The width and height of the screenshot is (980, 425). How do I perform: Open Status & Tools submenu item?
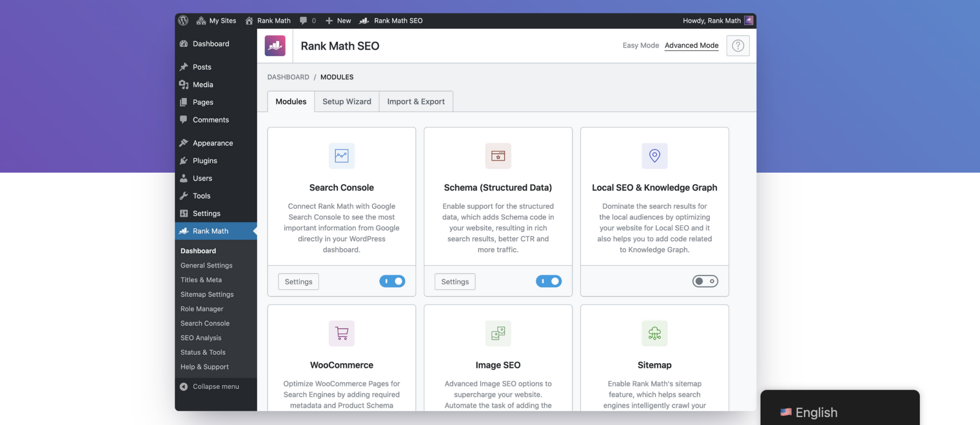tap(203, 352)
